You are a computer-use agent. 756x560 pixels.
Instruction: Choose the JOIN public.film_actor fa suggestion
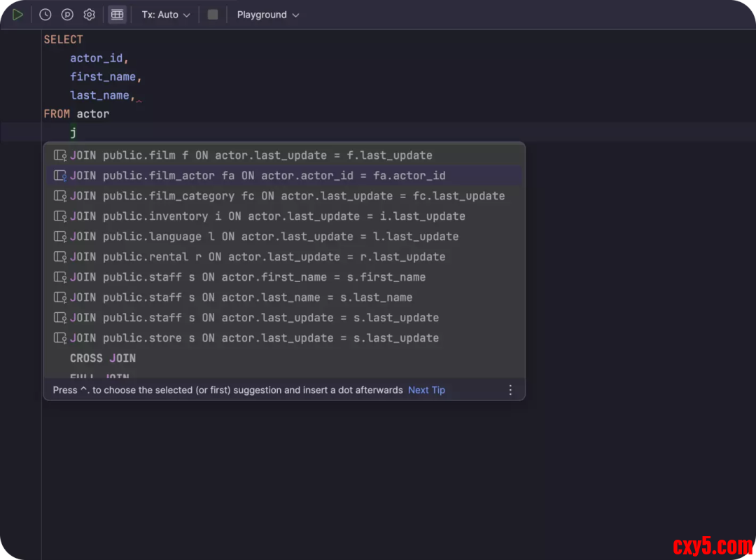click(258, 176)
